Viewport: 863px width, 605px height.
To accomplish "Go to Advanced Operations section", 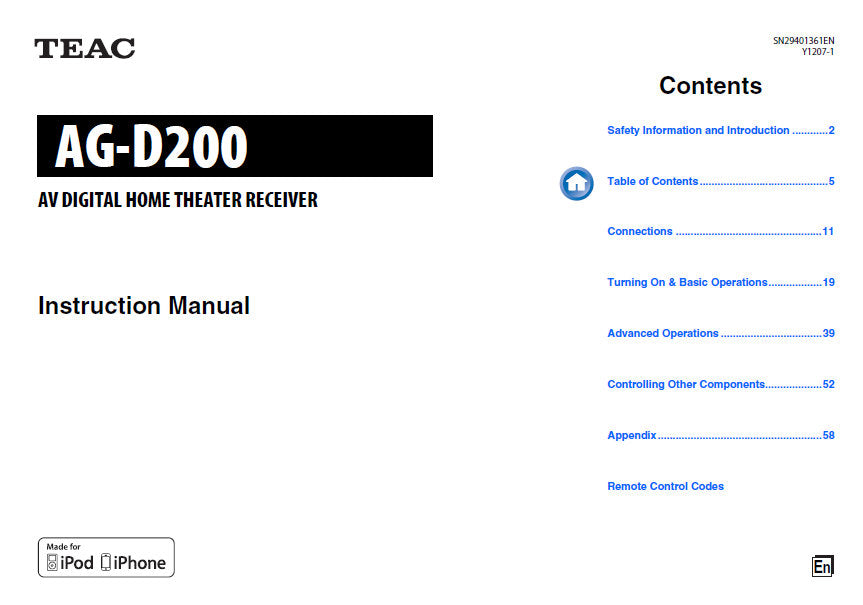I will click(720, 333).
